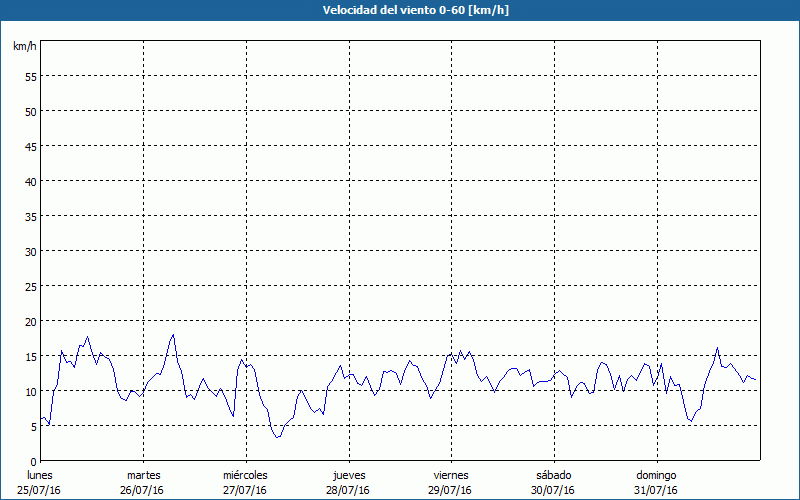Click the y-axis tick value 30
The image size is (800, 500).
tap(31, 251)
